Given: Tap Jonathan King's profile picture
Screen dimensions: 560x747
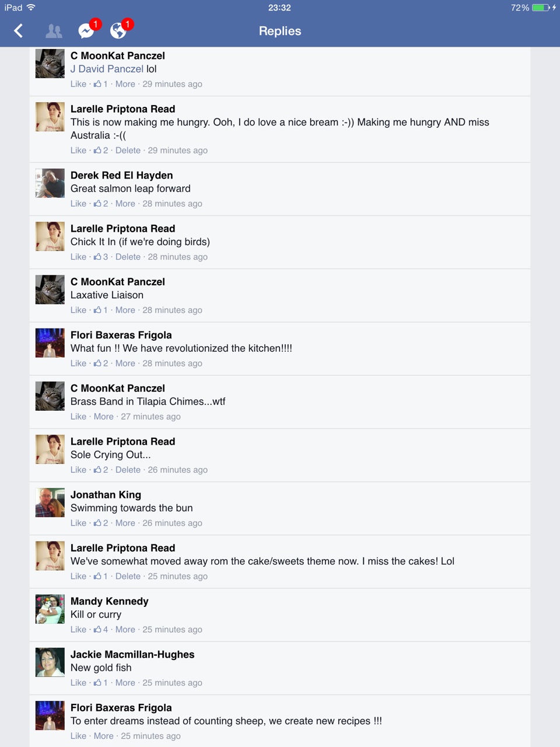Looking at the screenshot, I should point(50,502).
